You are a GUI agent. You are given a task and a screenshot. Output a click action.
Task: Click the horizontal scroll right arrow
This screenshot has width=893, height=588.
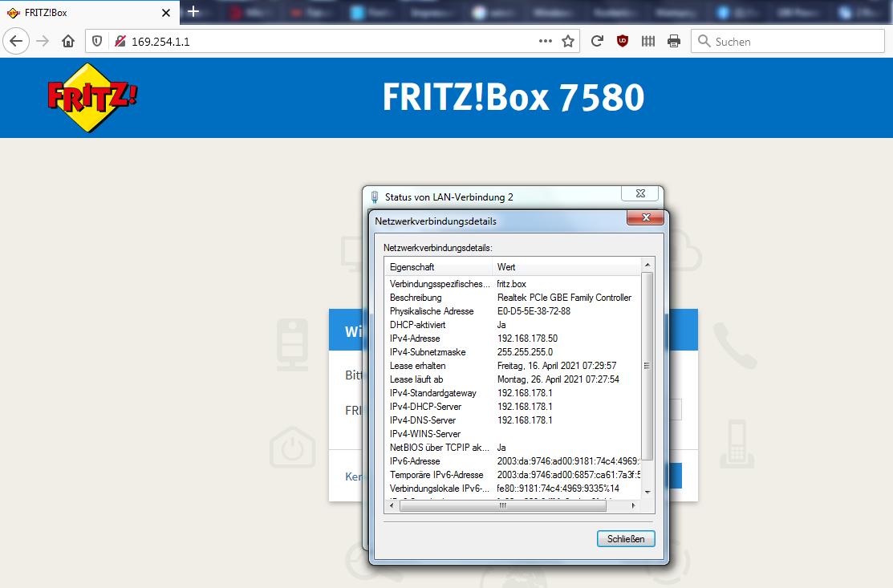[633, 505]
